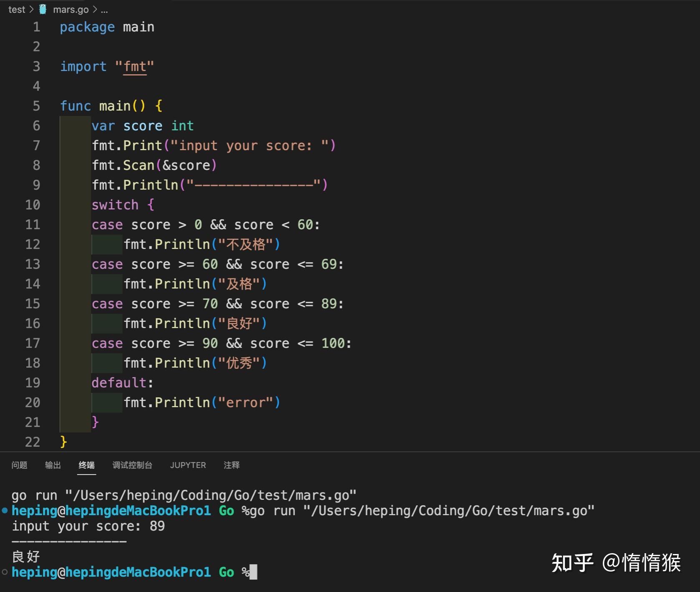Select the 终端 (Terminal) tab
Viewport: 700px width, 592px height.
point(87,465)
